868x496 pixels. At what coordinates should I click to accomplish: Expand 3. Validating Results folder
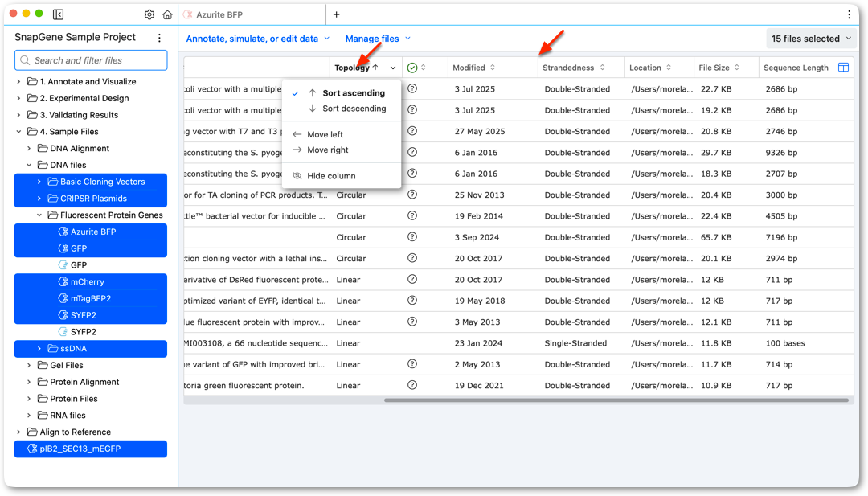point(18,115)
